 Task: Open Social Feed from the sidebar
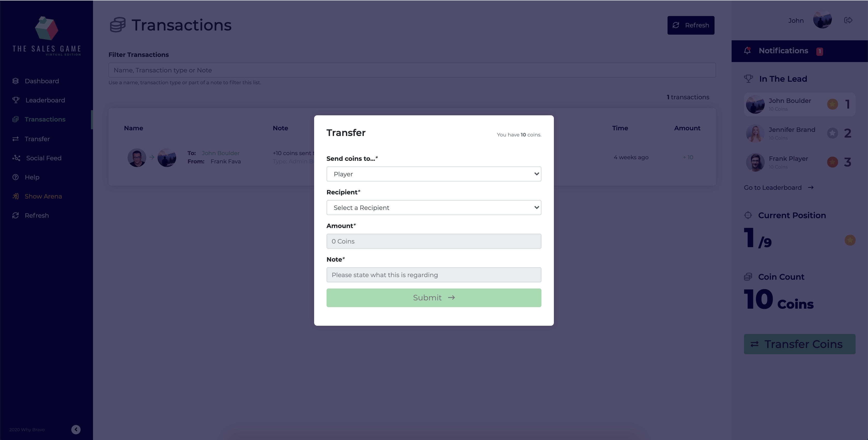43,158
